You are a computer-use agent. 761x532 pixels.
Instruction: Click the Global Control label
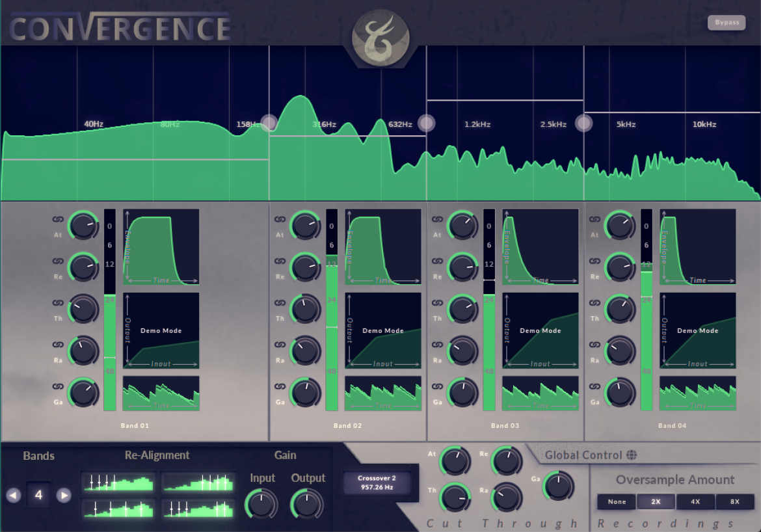click(583, 455)
